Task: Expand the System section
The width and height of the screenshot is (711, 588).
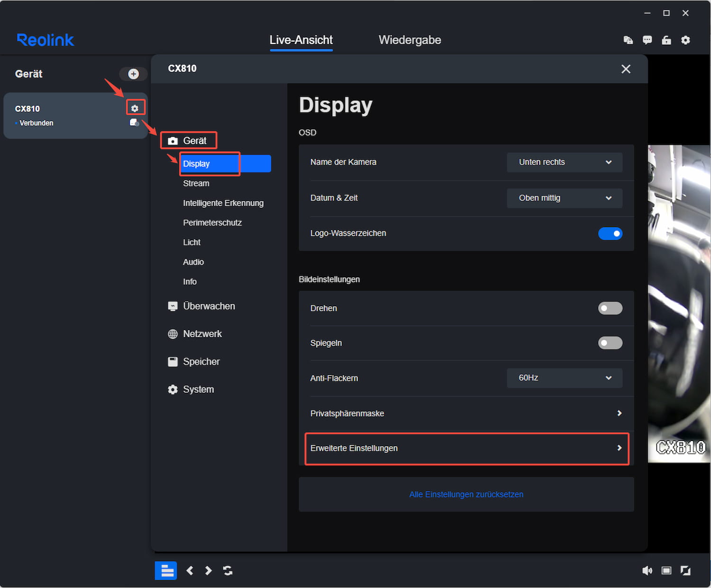Action: [191, 389]
